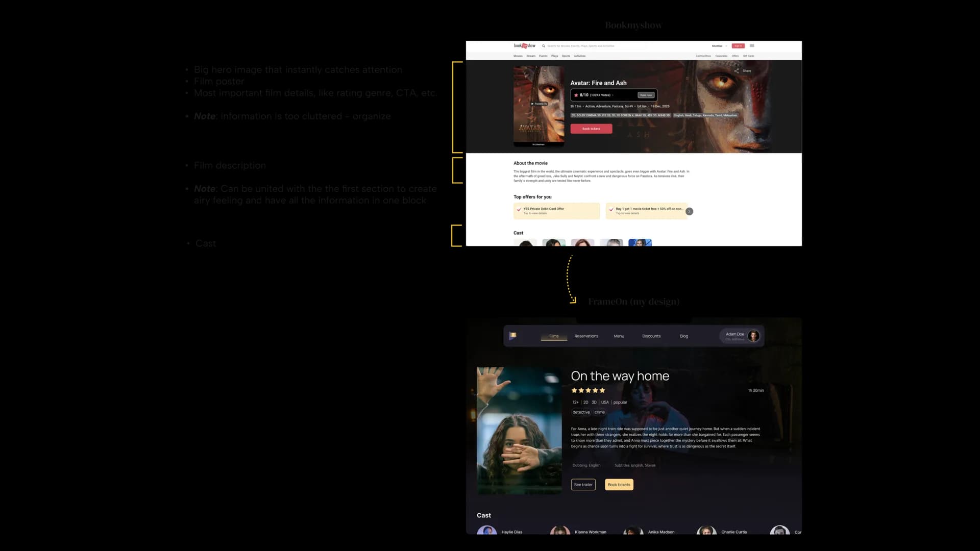Click the Dubbing: English text

pyautogui.click(x=586, y=465)
